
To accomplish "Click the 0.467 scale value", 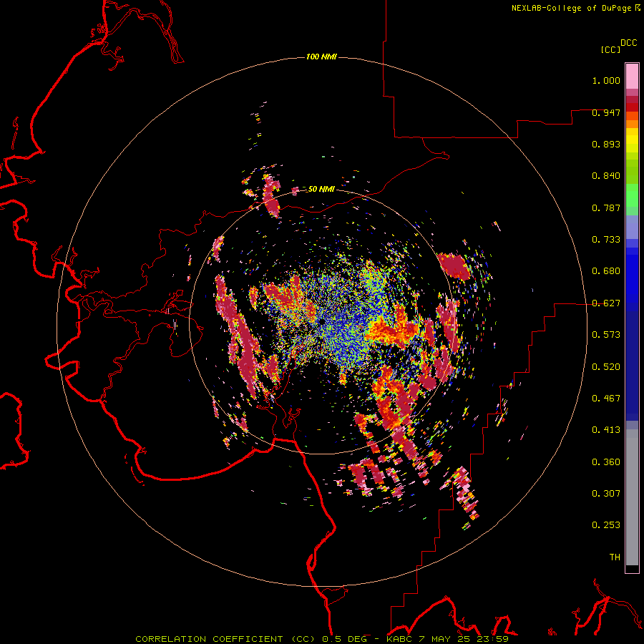I will point(606,399).
